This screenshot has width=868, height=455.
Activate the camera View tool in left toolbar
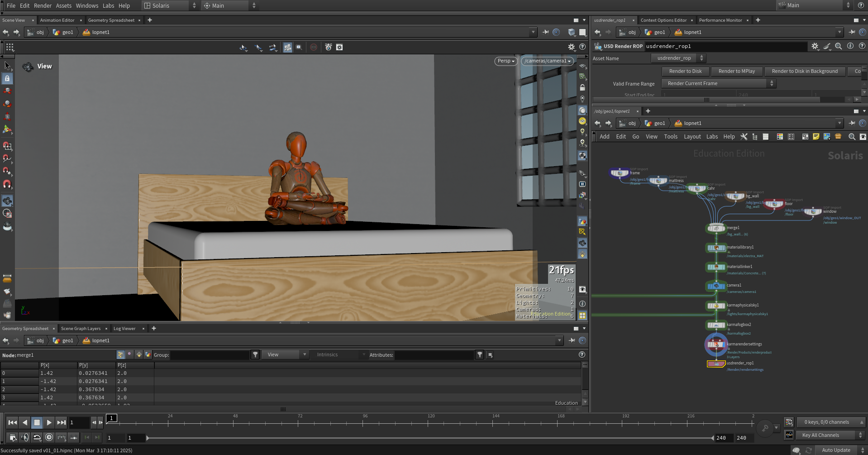(7, 201)
